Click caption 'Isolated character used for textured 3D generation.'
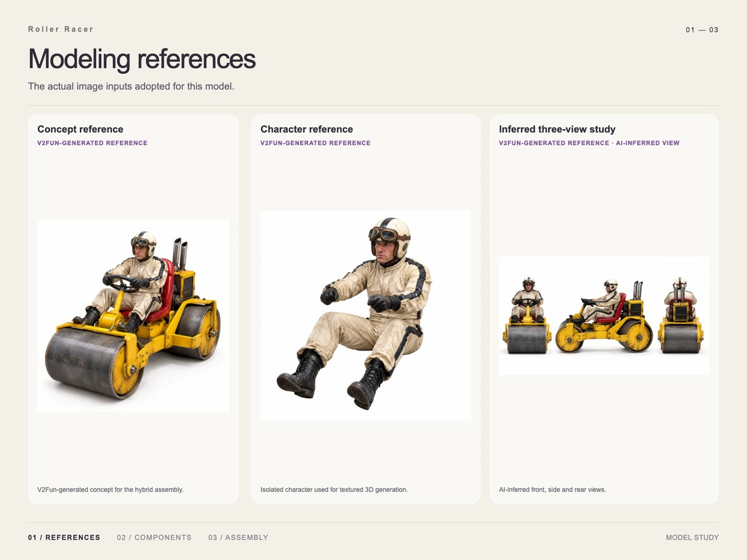747x560 pixels. 334,489
